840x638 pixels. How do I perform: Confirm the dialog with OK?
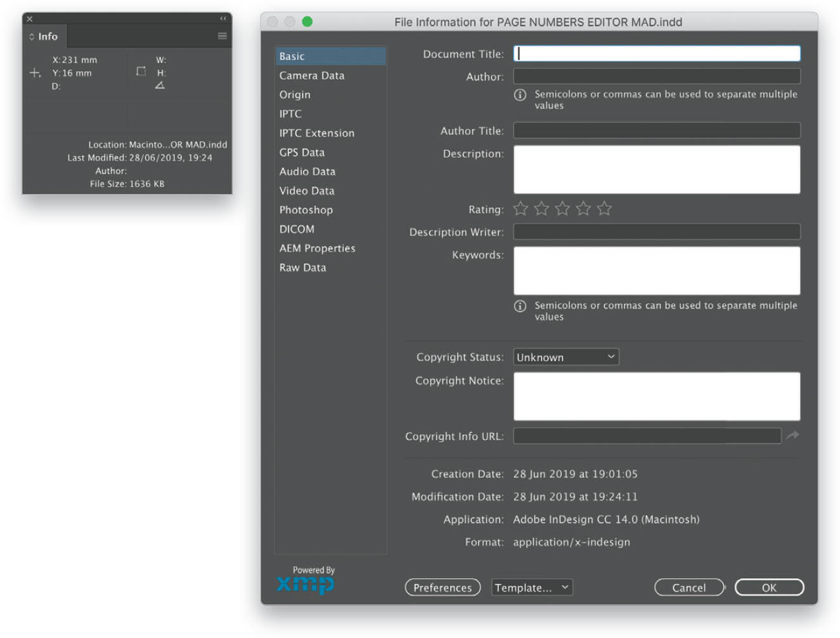(x=769, y=587)
